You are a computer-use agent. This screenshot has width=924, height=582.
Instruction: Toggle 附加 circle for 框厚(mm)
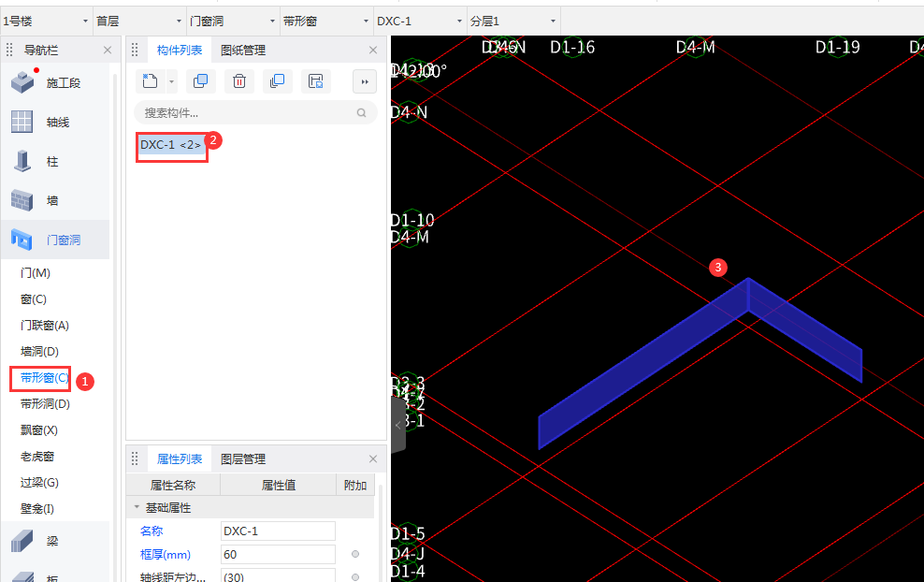tap(355, 554)
